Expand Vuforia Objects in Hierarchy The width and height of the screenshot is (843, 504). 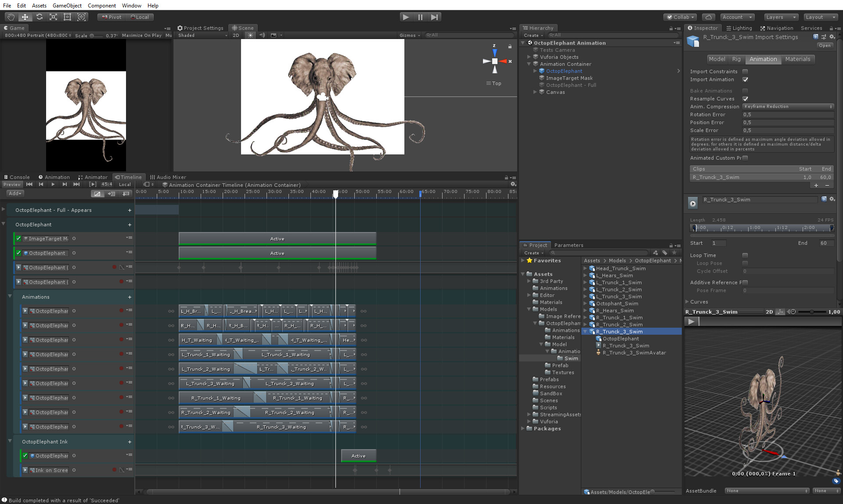[529, 57]
